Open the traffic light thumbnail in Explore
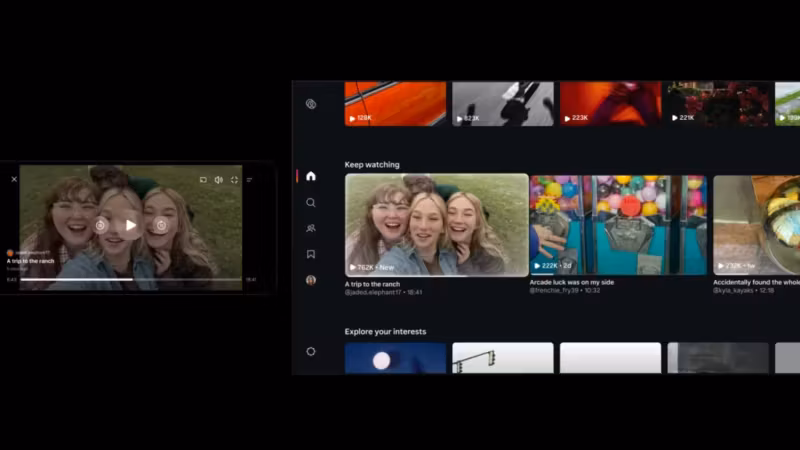Screen dimensions: 800x450 click(x=503, y=358)
